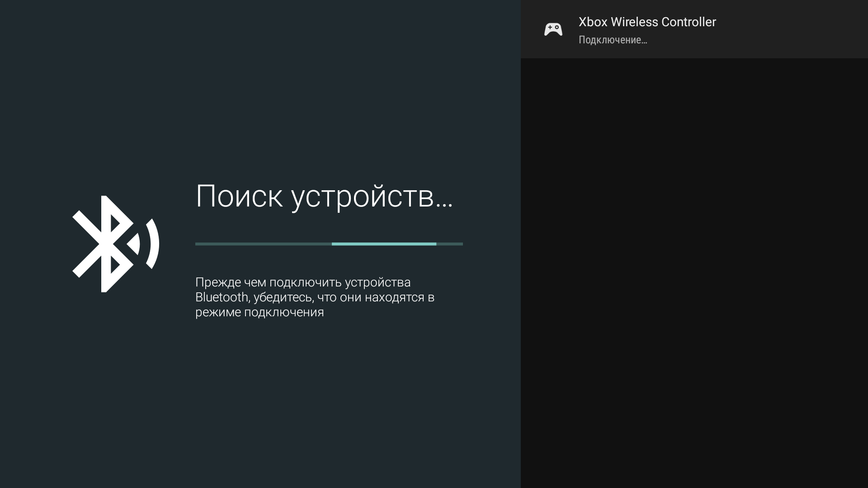Image resolution: width=868 pixels, height=488 pixels.
Task: Click the 'режиме подключения' text line
Action: [x=259, y=312]
